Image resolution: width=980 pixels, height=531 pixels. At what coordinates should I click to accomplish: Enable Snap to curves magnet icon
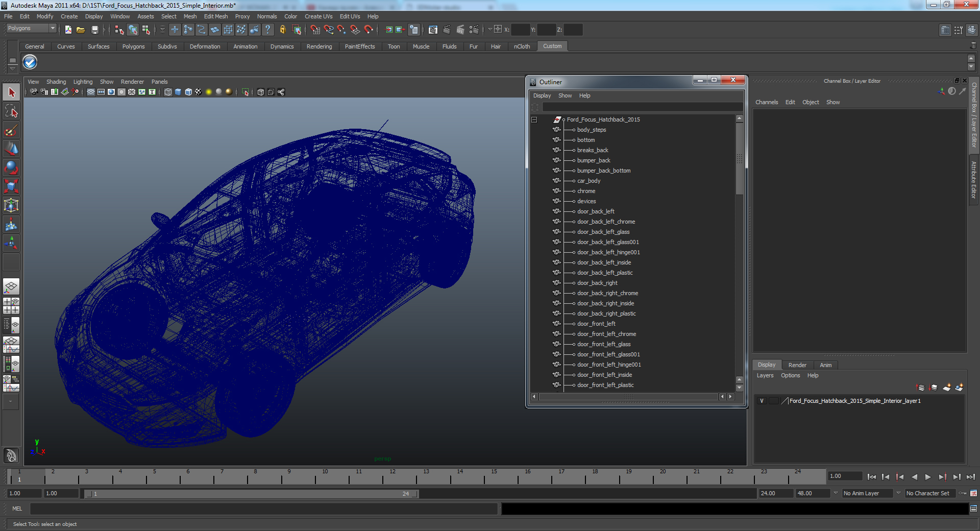pos(329,30)
